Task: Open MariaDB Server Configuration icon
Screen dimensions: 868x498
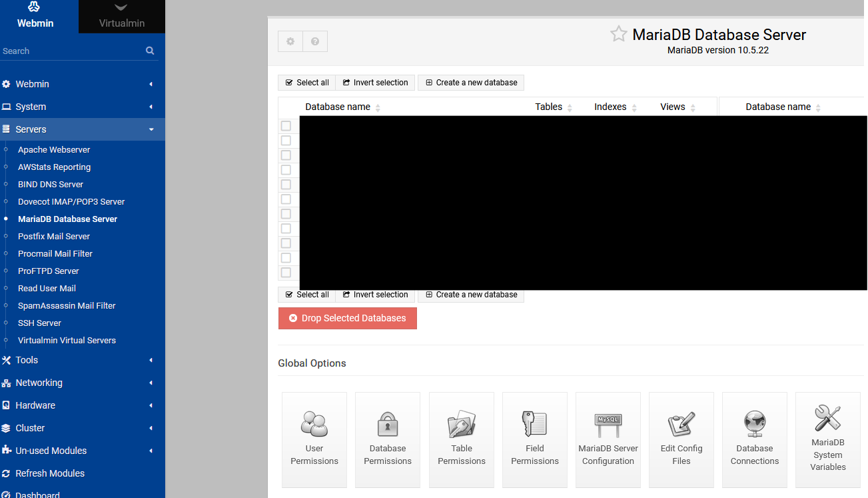Action: pos(608,424)
